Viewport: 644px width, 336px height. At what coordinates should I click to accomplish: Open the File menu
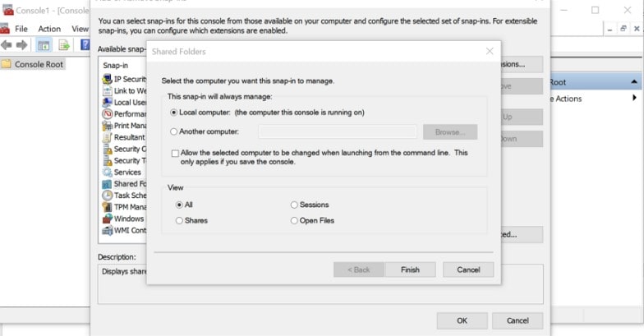(x=21, y=29)
